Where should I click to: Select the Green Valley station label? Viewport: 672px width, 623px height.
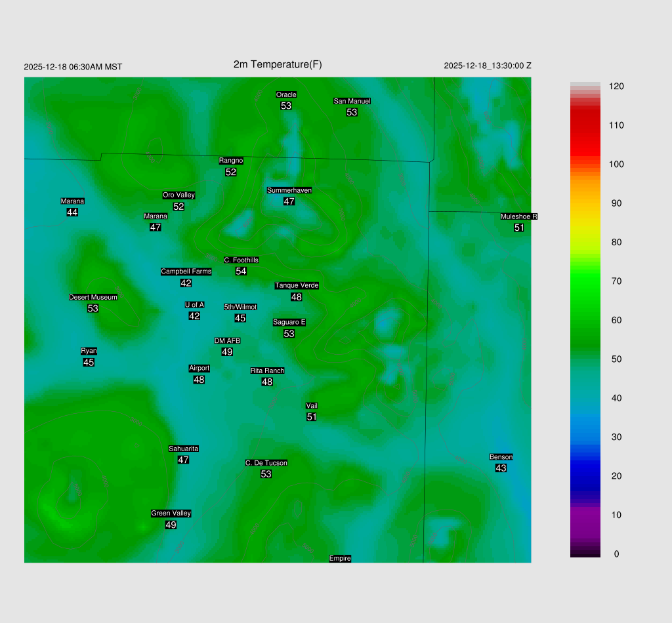click(171, 513)
